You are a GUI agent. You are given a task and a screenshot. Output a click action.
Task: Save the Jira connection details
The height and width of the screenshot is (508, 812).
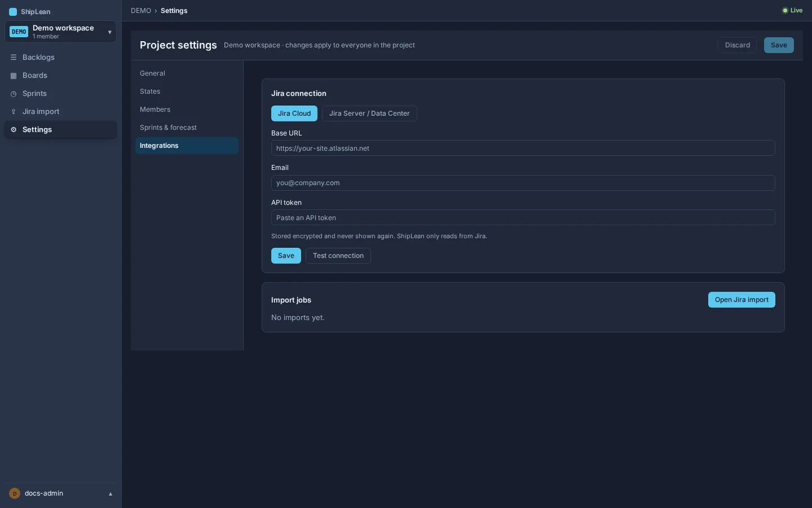click(x=286, y=256)
